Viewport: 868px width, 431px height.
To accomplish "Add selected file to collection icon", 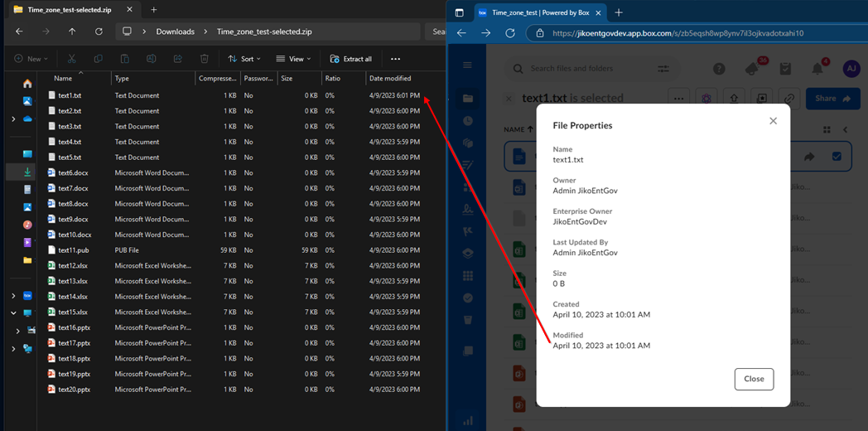I will [x=762, y=99].
